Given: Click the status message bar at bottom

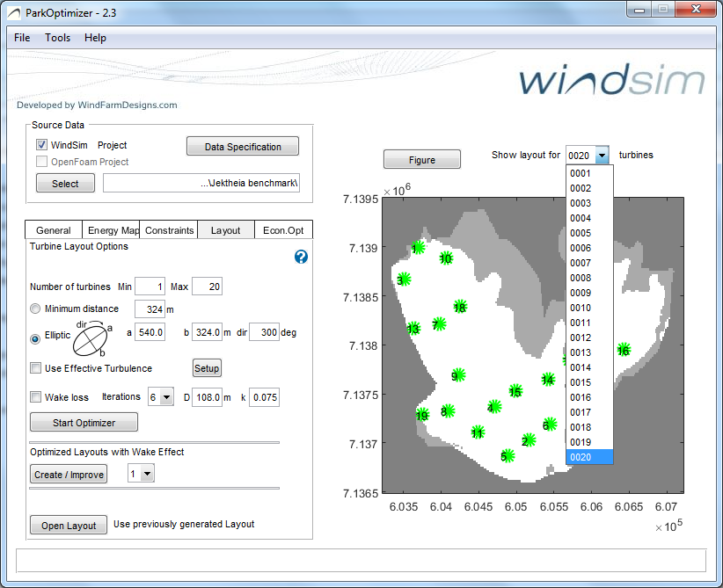Looking at the screenshot, I should pos(361,561).
